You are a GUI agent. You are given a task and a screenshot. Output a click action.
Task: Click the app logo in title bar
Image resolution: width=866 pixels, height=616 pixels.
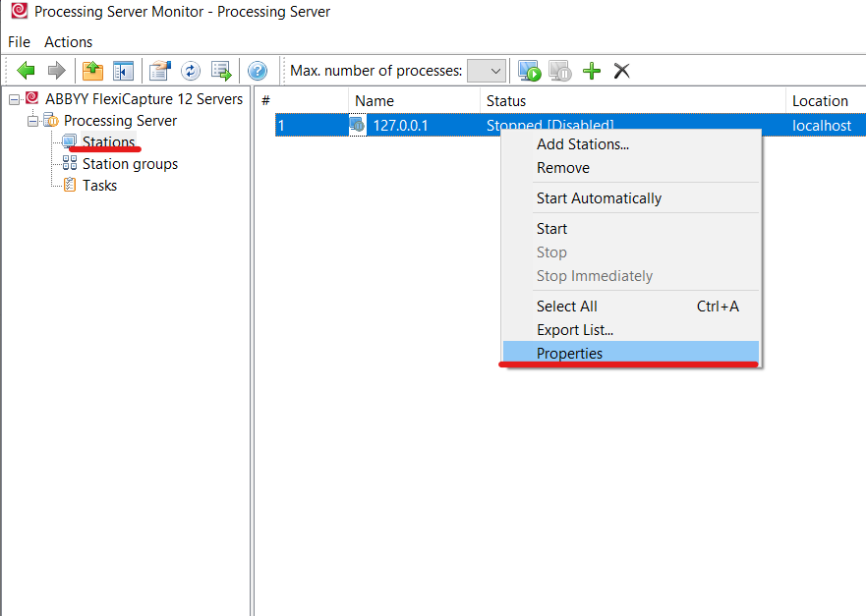tap(19, 11)
